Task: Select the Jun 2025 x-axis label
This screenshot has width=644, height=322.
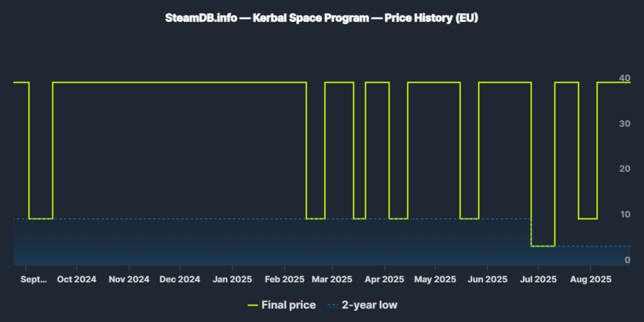Action: [487, 279]
